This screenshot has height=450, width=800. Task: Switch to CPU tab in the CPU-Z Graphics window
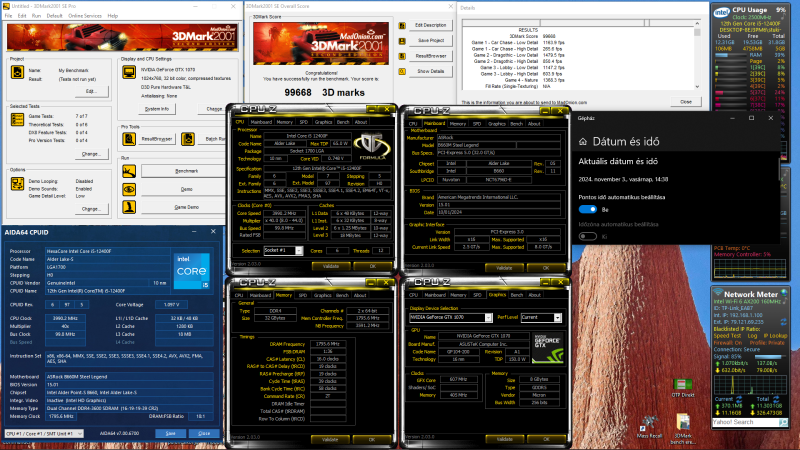coord(413,295)
